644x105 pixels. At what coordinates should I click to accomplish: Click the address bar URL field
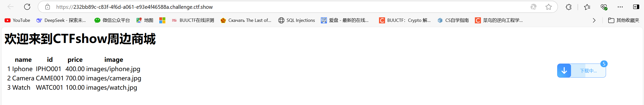tap(289, 7)
